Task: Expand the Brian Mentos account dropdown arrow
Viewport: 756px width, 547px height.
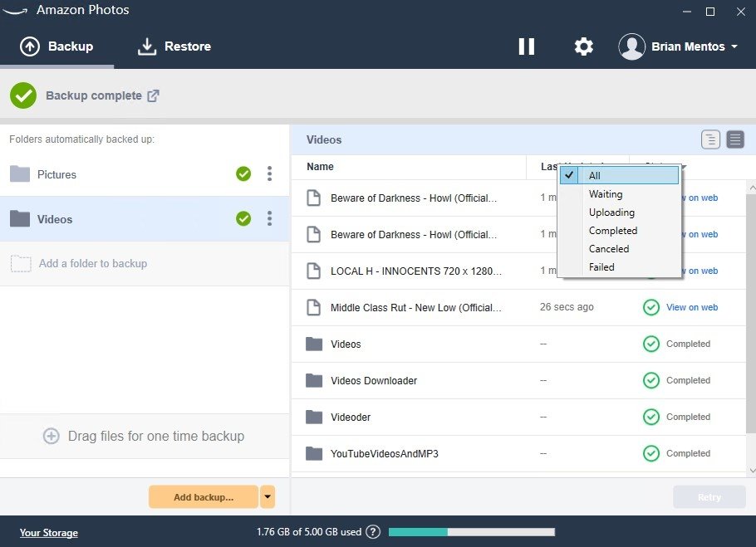Action: pyautogui.click(x=734, y=46)
